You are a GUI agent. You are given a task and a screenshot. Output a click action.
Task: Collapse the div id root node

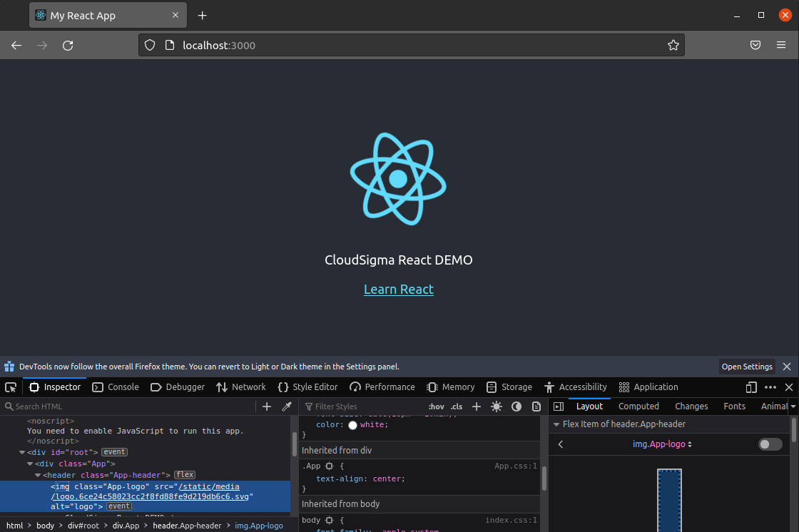point(22,453)
